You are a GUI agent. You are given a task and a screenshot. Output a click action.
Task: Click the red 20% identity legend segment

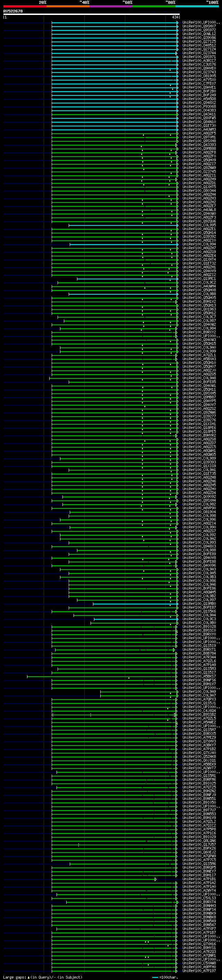pos(25,6)
